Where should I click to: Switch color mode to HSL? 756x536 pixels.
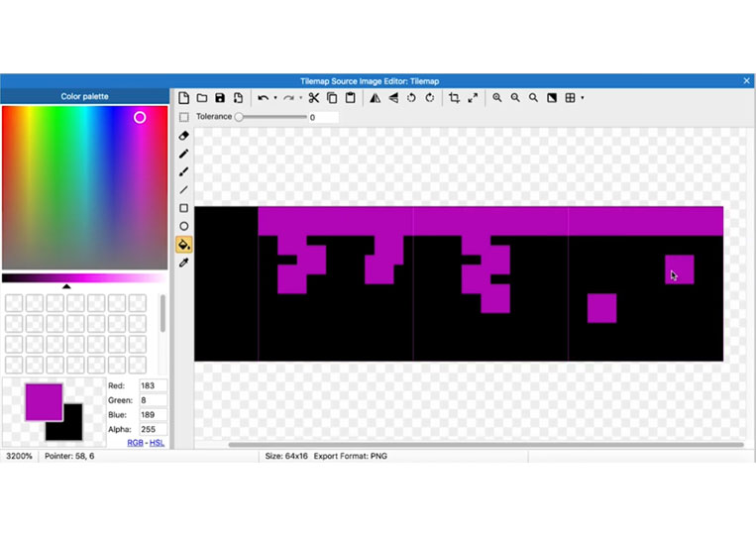[157, 443]
